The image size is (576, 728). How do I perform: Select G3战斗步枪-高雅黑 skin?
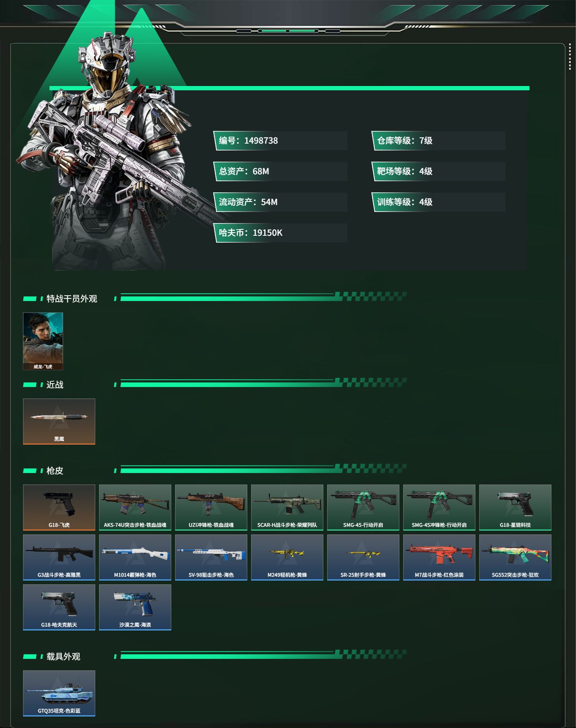pos(59,558)
